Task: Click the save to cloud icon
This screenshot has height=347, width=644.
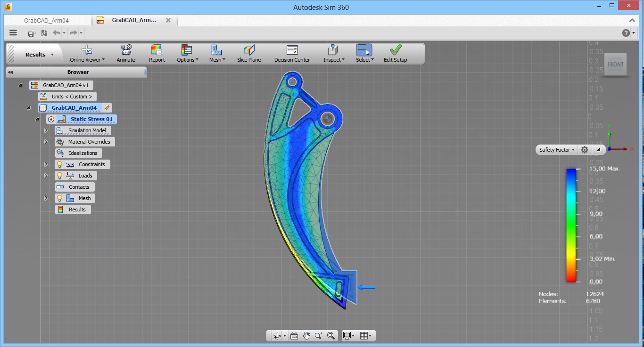Action: click(31, 33)
